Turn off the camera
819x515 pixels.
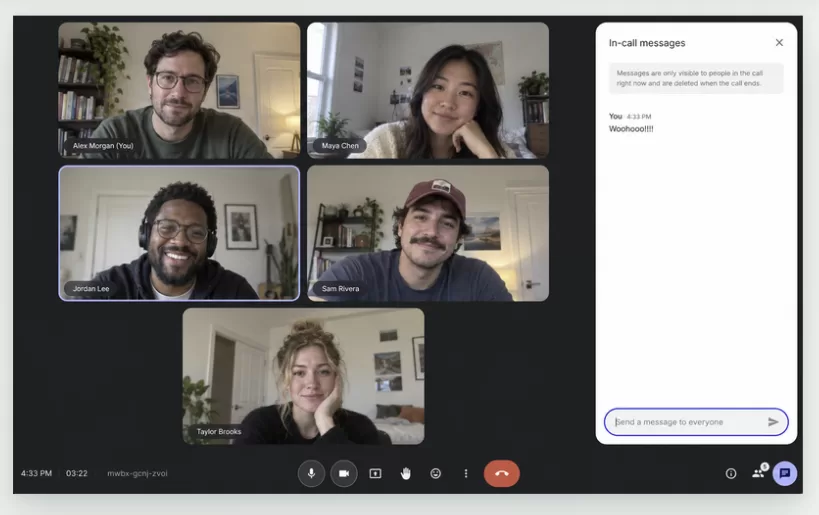pos(344,473)
